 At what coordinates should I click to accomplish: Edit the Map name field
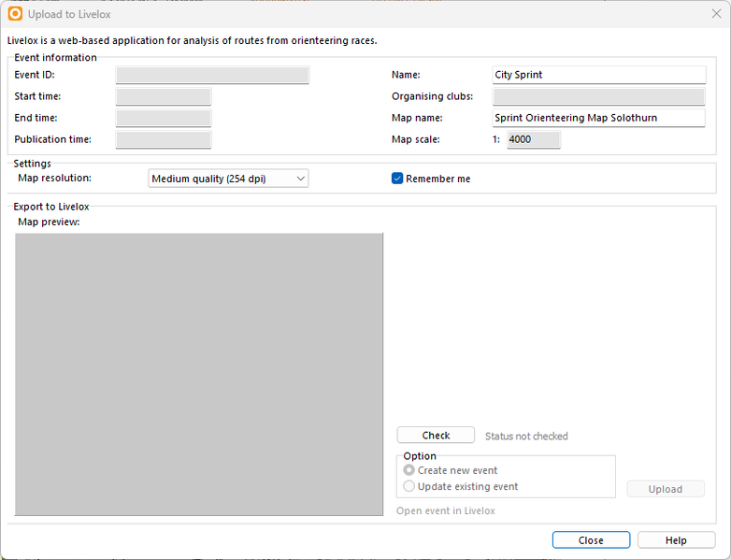(x=599, y=118)
